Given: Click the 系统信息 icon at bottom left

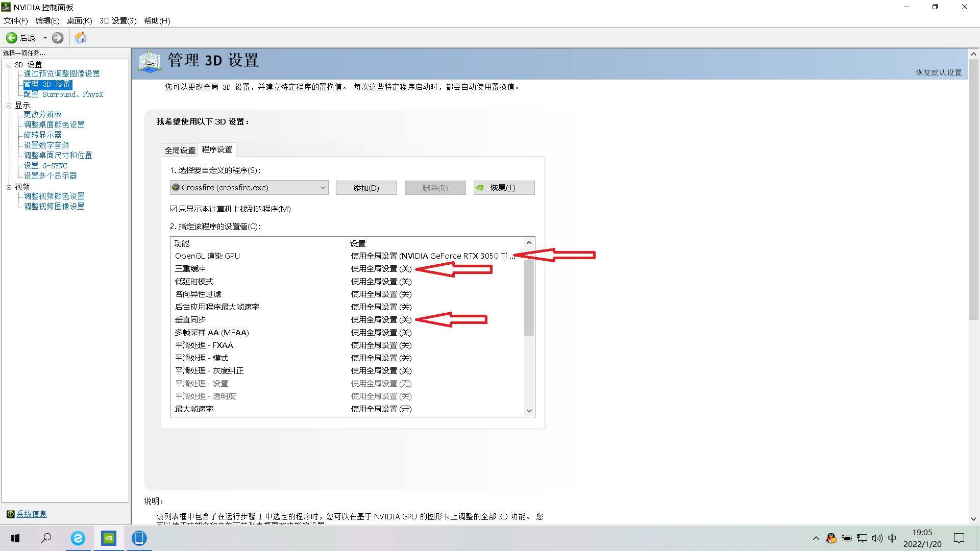Looking at the screenshot, I should coord(10,514).
